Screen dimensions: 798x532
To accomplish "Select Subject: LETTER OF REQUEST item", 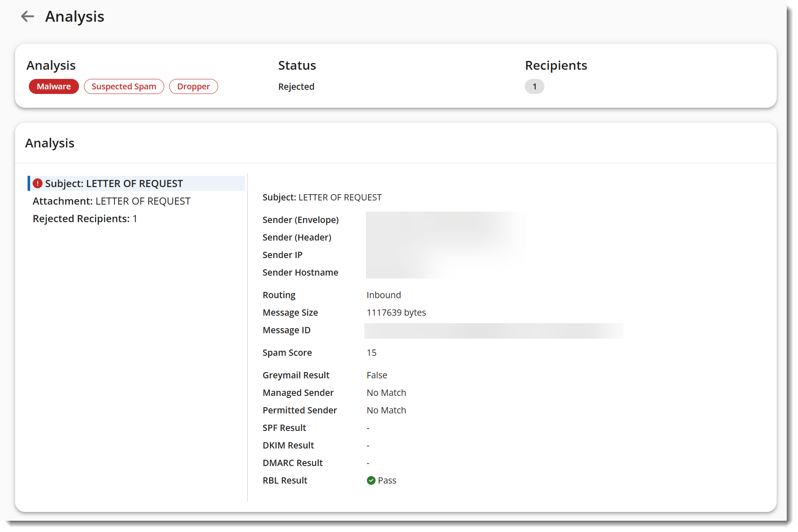I will point(114,183).
